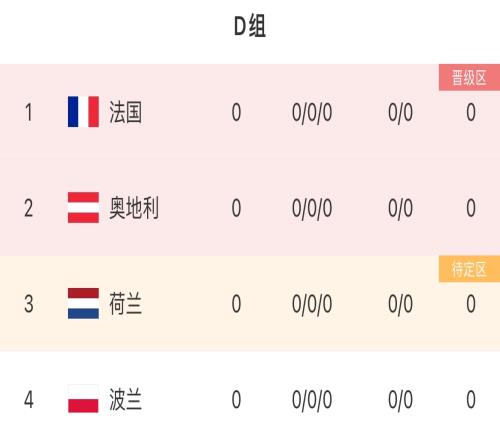Open team 荷兰
The image size is (500, 440).
[126, 304]
